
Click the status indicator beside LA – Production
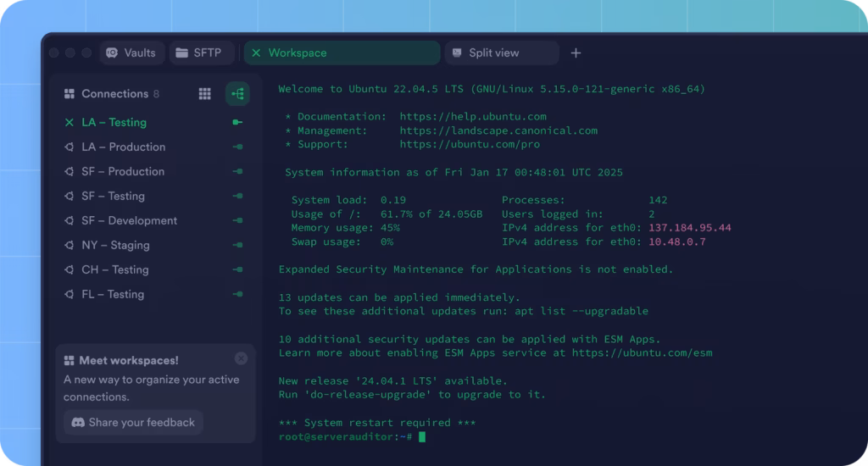(x=237, y=147)
